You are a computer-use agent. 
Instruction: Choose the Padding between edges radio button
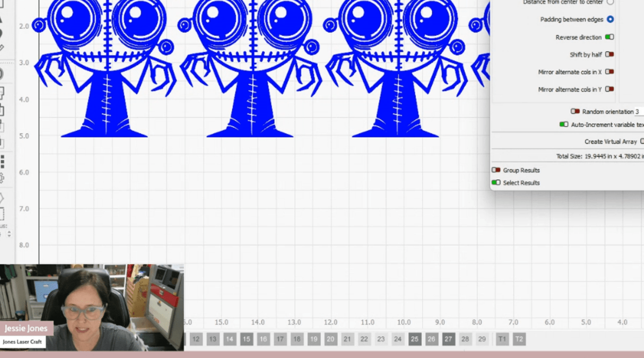click(x=610, y=20)
